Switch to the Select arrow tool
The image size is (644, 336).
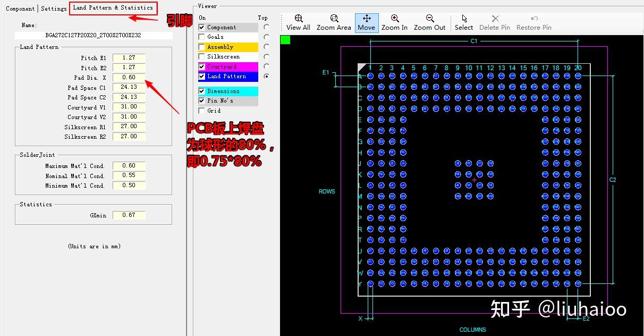tap(463, 22)
